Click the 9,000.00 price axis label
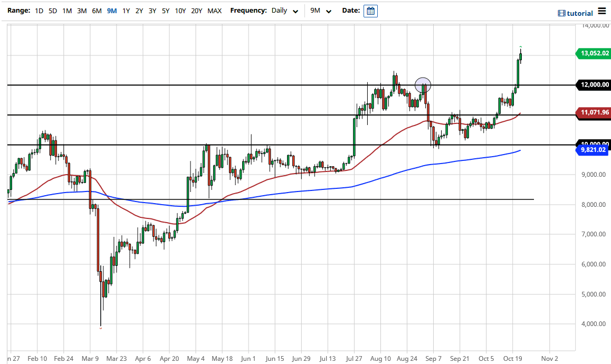611x364 pixels. pos(594,175)
